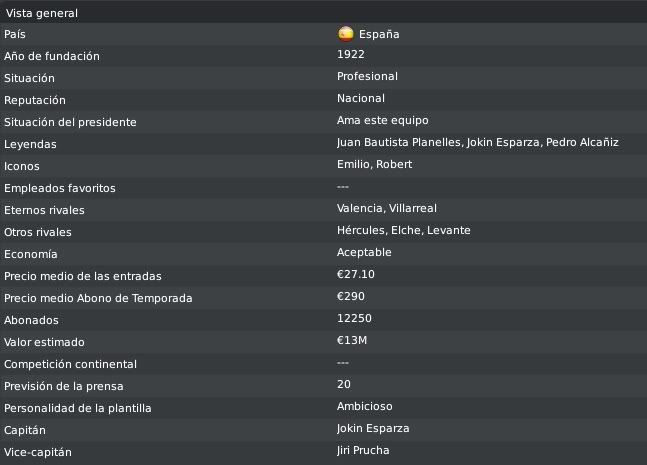
Task: Open captain Jokin Esparza's profile
Action: tap(373, 428)
